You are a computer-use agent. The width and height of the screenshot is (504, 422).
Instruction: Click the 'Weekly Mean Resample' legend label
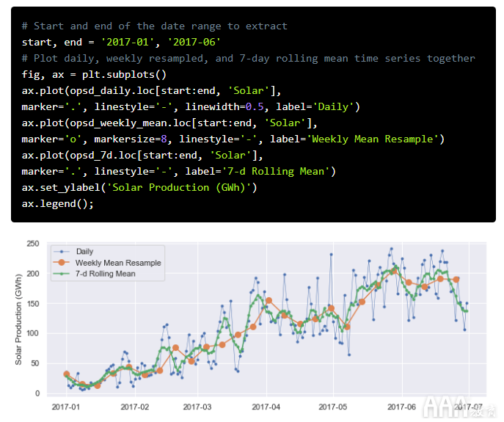(x=118, y=263)
